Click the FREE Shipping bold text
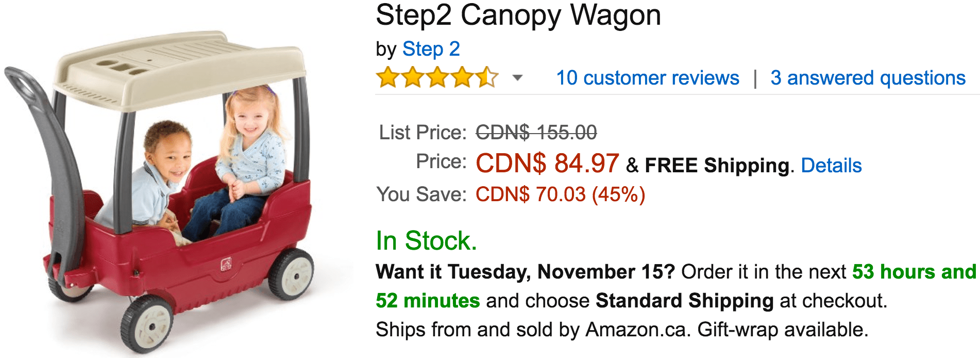This screenshot has height=358, width=980. (x=717, y=166)
